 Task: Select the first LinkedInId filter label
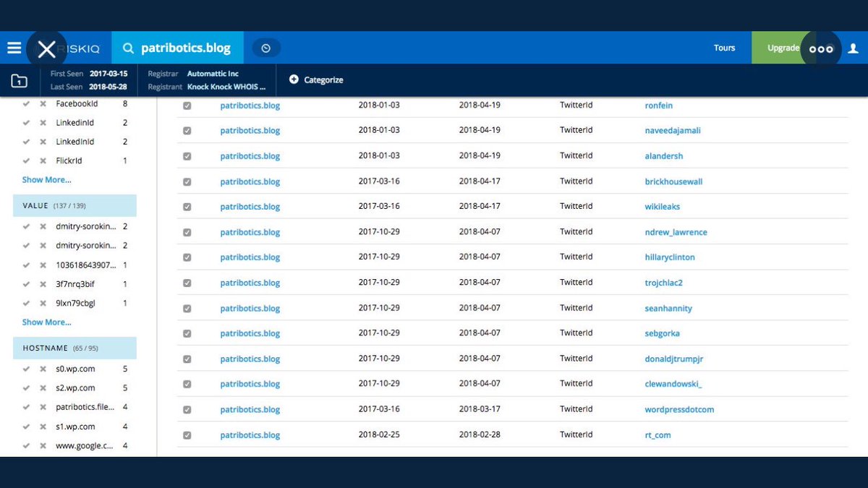(x=75, y=123)
